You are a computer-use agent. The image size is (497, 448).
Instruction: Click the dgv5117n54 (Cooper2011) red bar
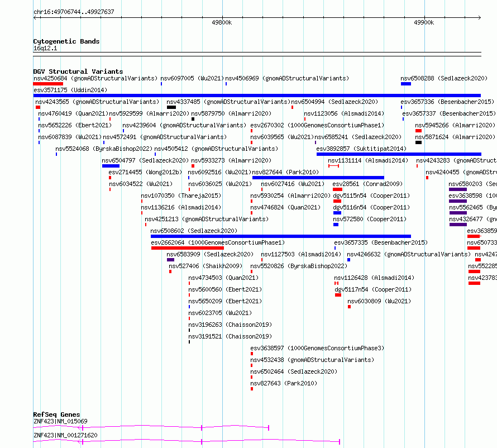click(338, 295)
